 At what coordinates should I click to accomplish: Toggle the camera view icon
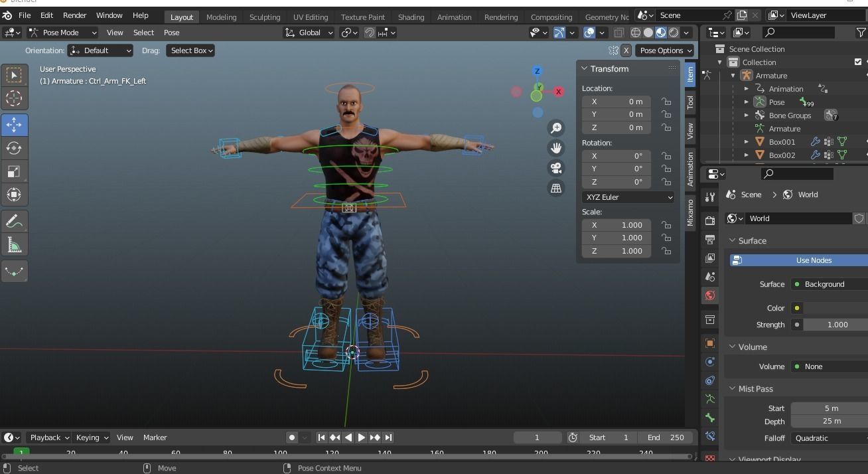click(x=556, y=168)
